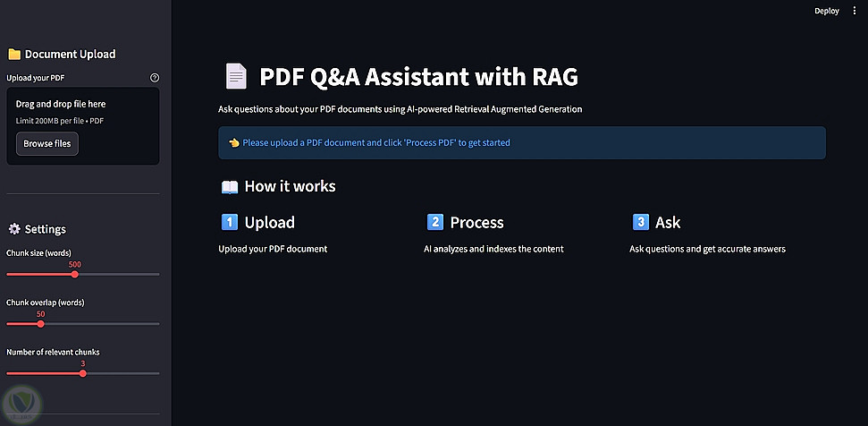
Task: Click the folder icon beside Document Upload
Action: tap(13, 55)
